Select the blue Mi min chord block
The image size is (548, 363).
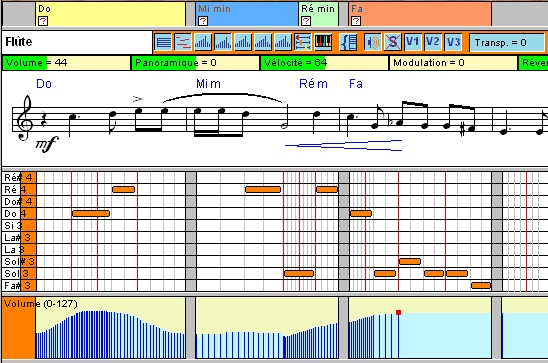tap(247, 14)
